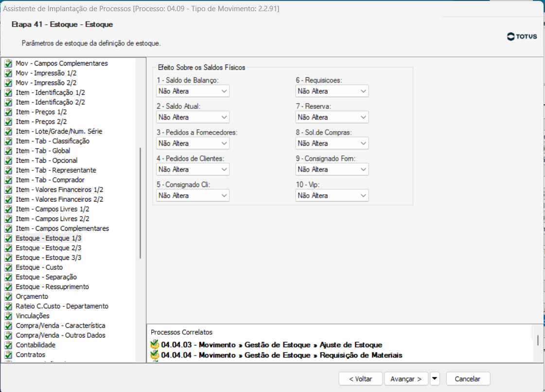The width and height of the screenshot is (545, 392).
Task: Click checkmark icon beside Estoque - Estoque 2/3
Action: click(x=8, y=248)
